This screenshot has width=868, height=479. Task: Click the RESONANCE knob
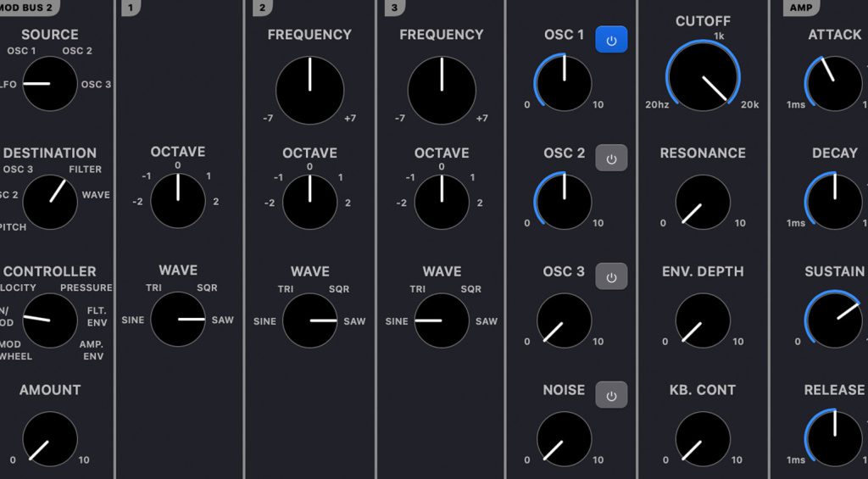tap(703, 202)
